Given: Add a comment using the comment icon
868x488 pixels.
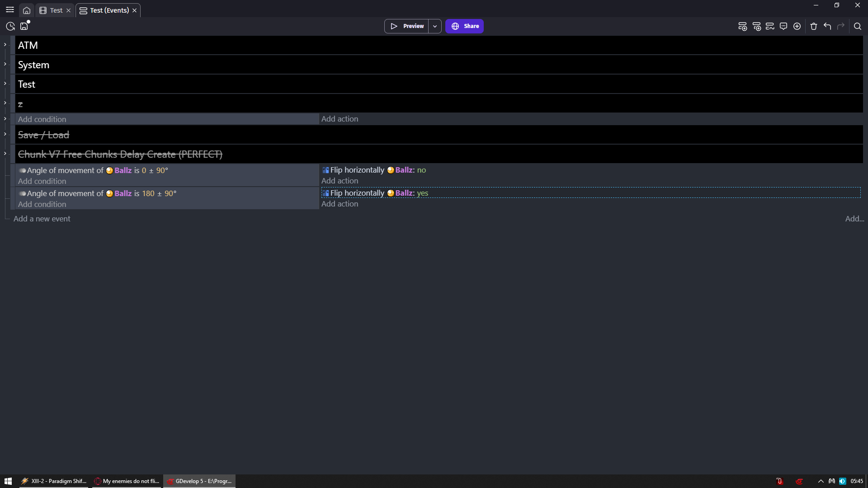Looking at the screenshot, I should 783,26.
